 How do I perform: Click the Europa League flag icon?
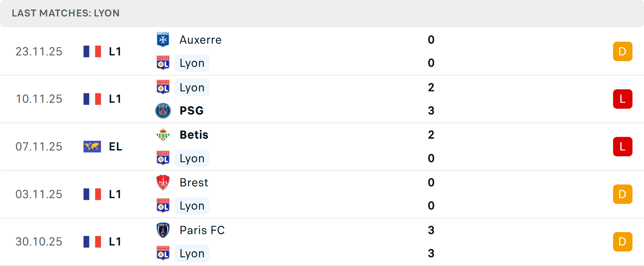(92, 146)
